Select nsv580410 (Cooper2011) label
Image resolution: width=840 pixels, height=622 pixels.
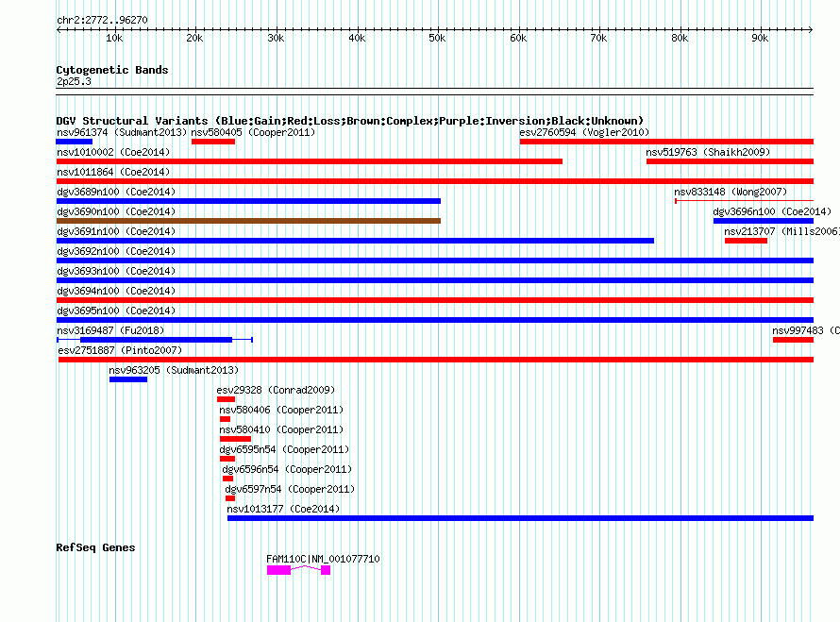tap(281, 429)
